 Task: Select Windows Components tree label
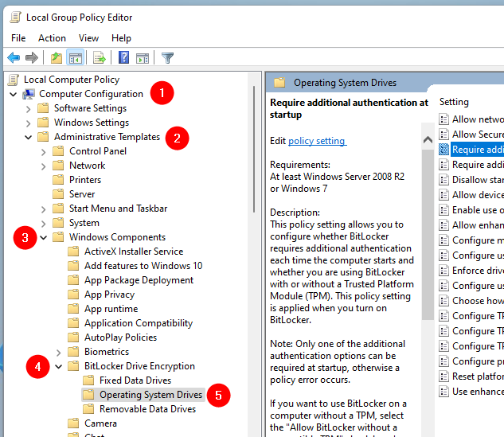[117, 237]
